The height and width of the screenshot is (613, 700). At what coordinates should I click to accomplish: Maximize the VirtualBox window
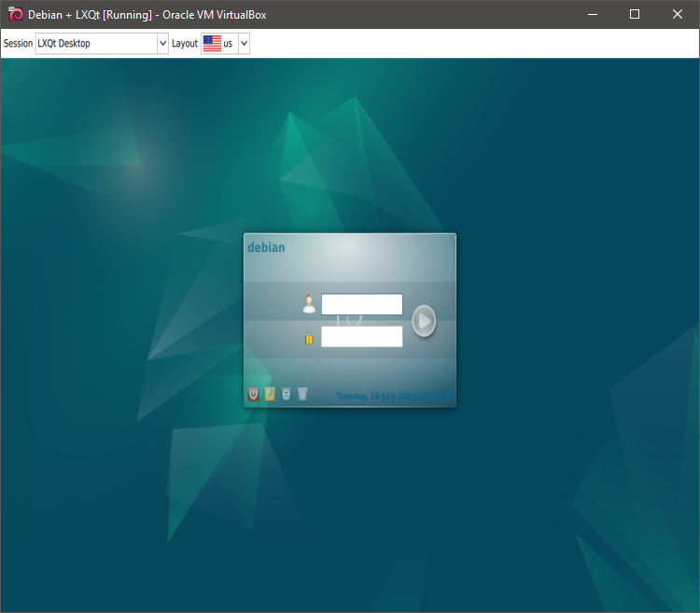point(635,14)
